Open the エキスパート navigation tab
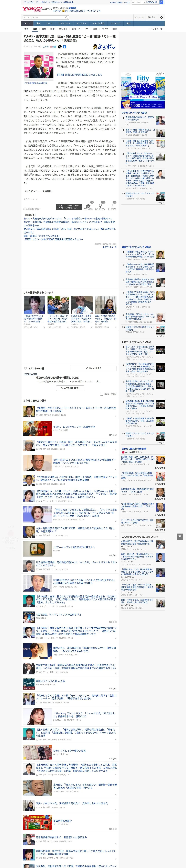 pos(64,24)
